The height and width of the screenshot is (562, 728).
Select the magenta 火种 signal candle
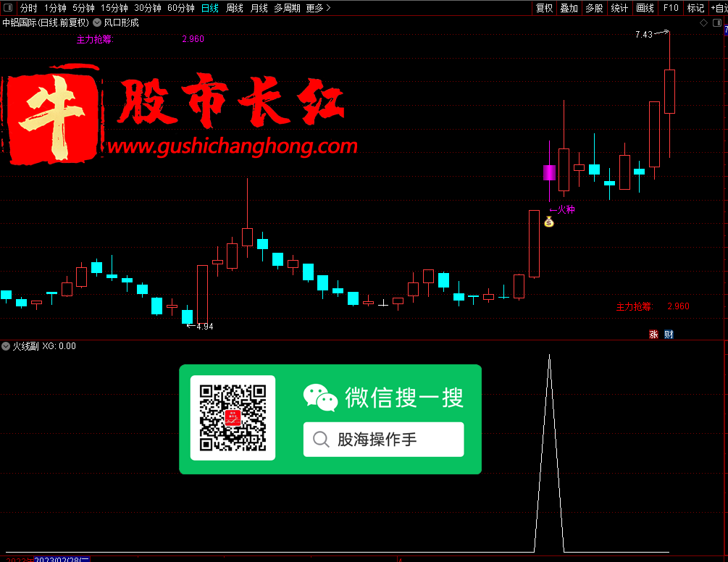click(x=549, y=172)
